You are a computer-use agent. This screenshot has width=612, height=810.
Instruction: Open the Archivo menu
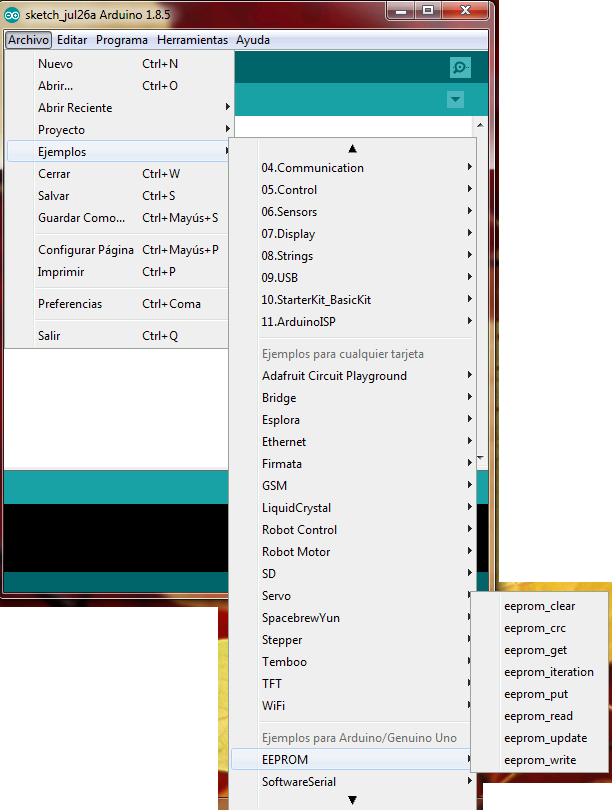(x=28, y=40)
